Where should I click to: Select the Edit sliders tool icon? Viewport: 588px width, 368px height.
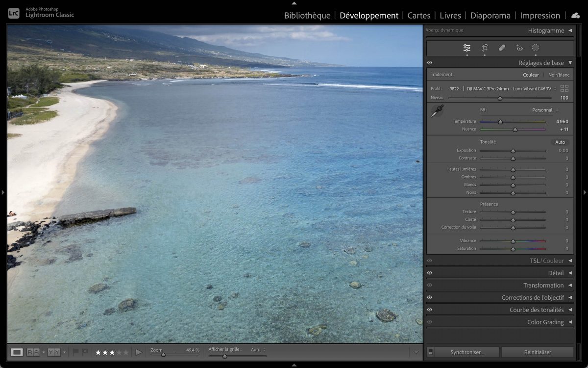click(x=467, y=48)
